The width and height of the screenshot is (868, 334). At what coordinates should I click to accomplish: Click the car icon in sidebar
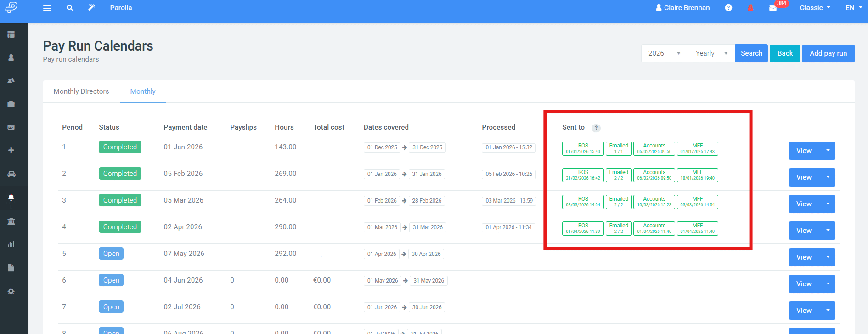[11, 174]
